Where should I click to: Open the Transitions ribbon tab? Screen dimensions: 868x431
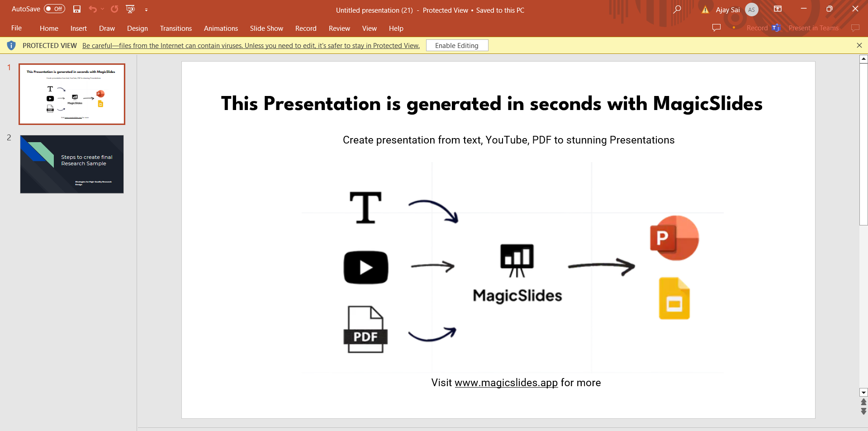pyautogui.click(x=176, y=28)
